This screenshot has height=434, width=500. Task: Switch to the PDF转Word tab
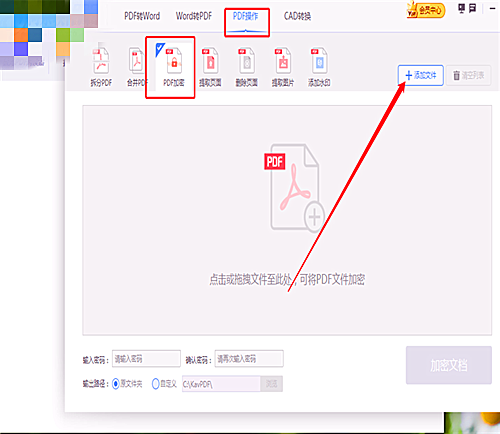(x=142, y=16)
